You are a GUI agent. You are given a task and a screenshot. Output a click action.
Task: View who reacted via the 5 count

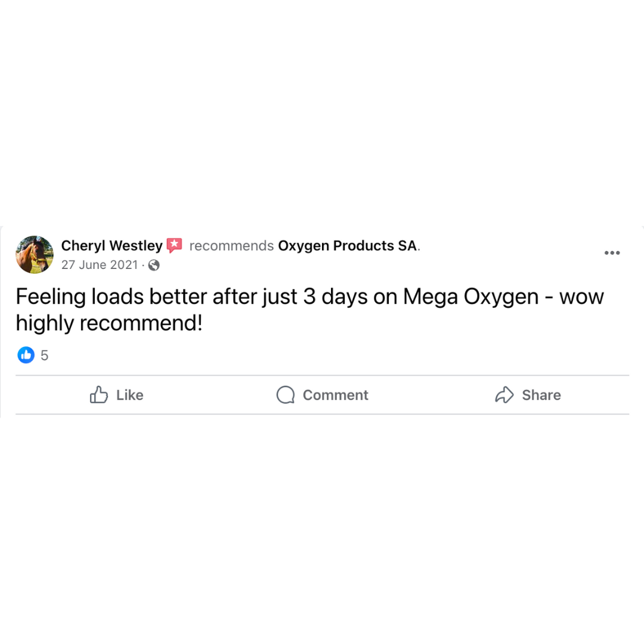(x=45, y=356)
